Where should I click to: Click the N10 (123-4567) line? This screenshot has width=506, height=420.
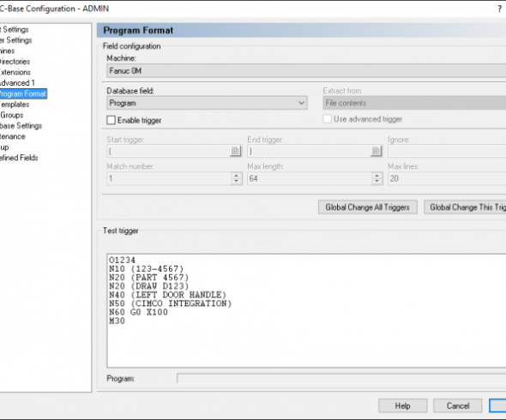click(146, 269)
